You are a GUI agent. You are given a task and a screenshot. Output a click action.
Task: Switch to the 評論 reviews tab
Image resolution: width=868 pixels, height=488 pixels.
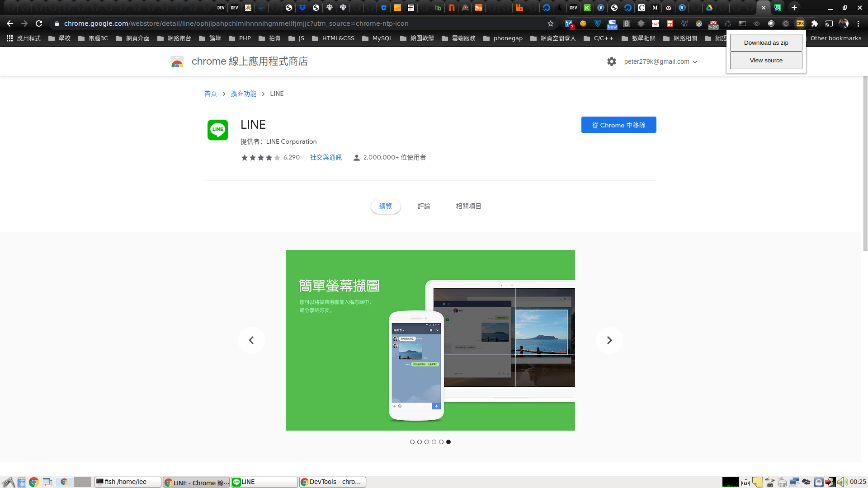(424, 206)
